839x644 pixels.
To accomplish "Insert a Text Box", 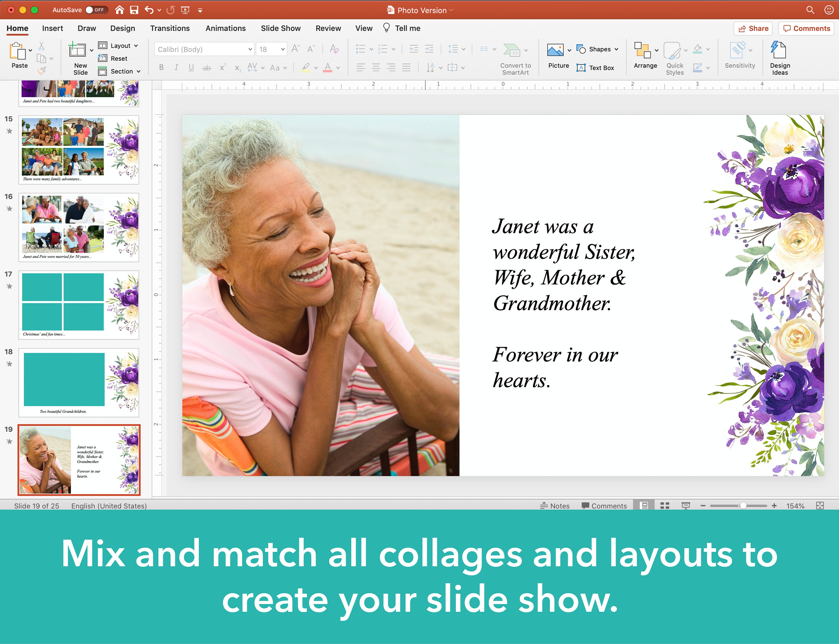I will [596, 67].
